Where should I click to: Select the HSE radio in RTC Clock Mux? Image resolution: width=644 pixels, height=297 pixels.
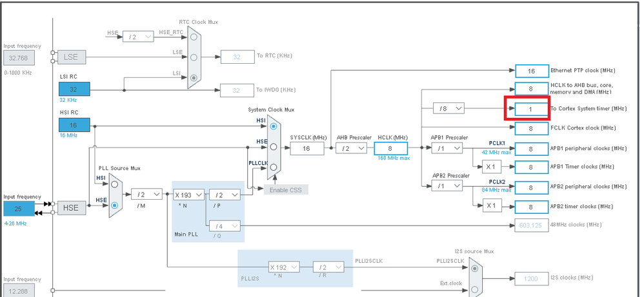(x=194, y=37)
